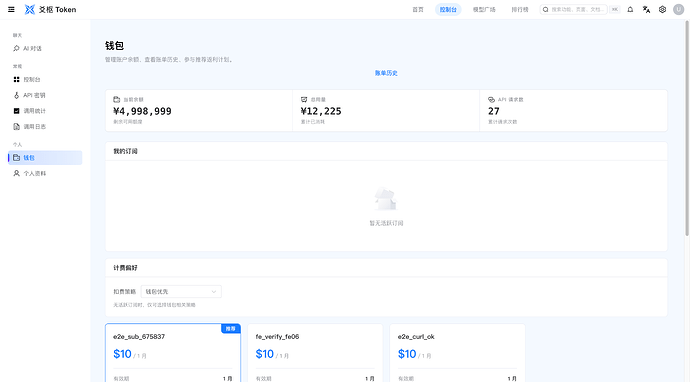Click the API request count 27

coord(494,111)
